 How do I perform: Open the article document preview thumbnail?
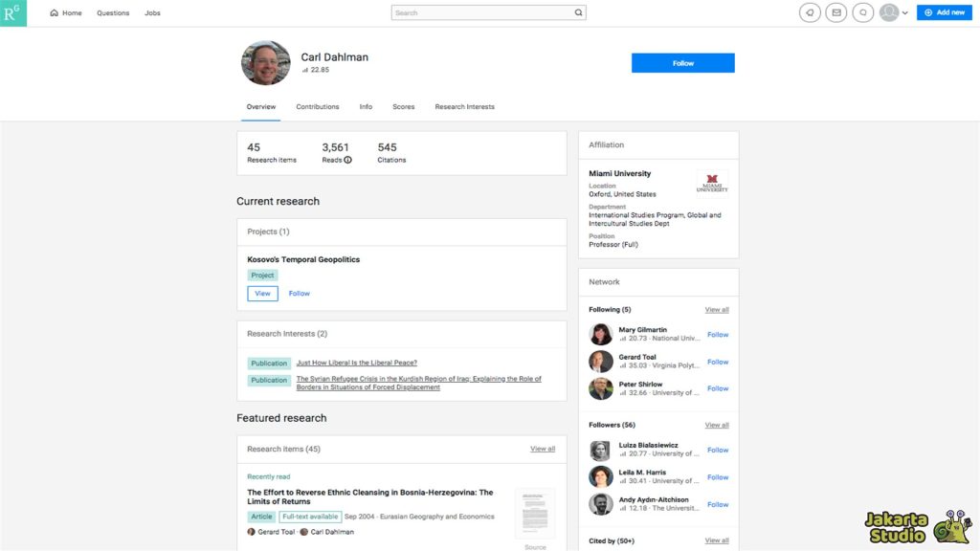click(534, 515)
